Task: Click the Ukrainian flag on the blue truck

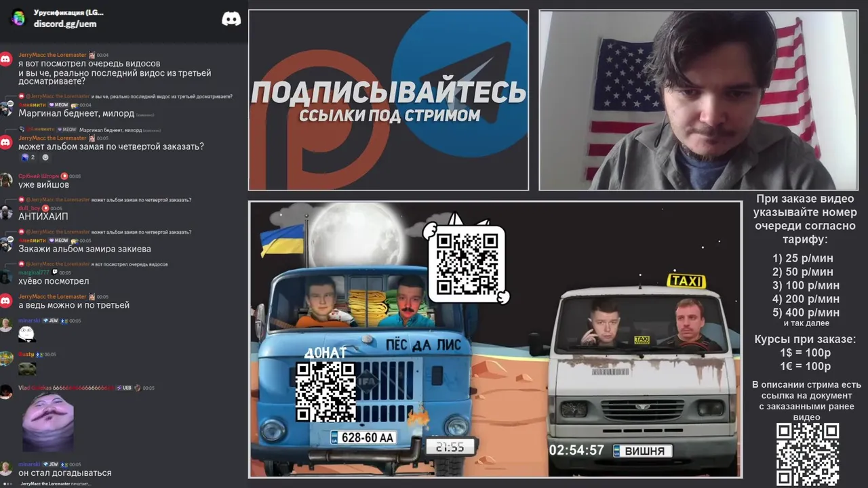Action: click(x=281, y=241)
